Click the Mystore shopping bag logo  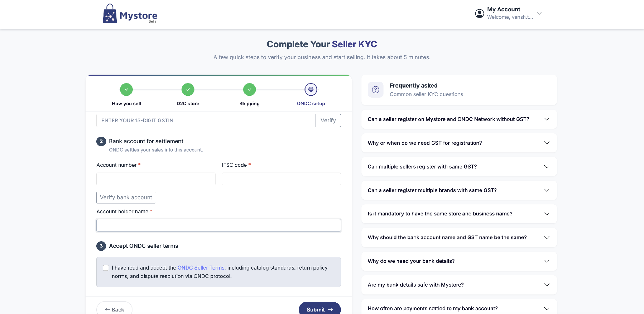point(130,14)
